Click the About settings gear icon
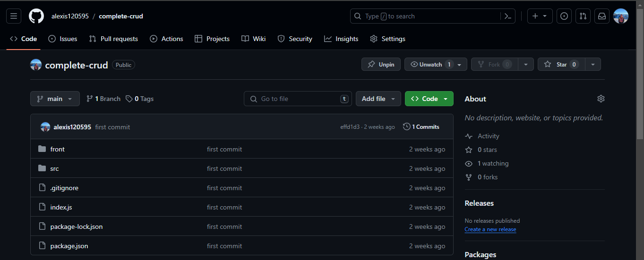This screenshot has height=260, width=644. tap(601, 99)
